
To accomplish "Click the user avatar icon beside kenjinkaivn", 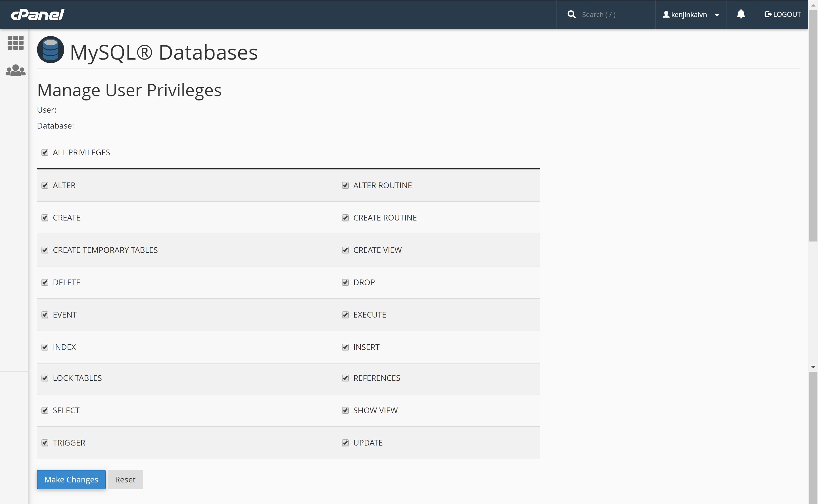I will tap(666, 14).
